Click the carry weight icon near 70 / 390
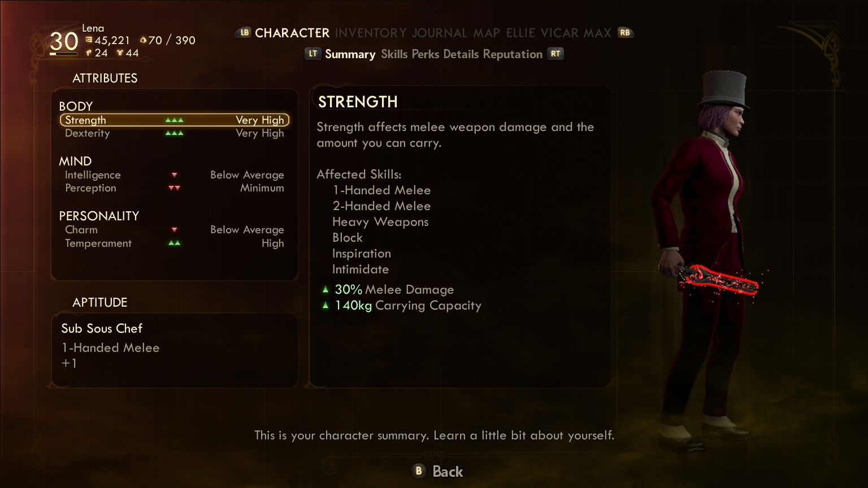 (144, 40)
